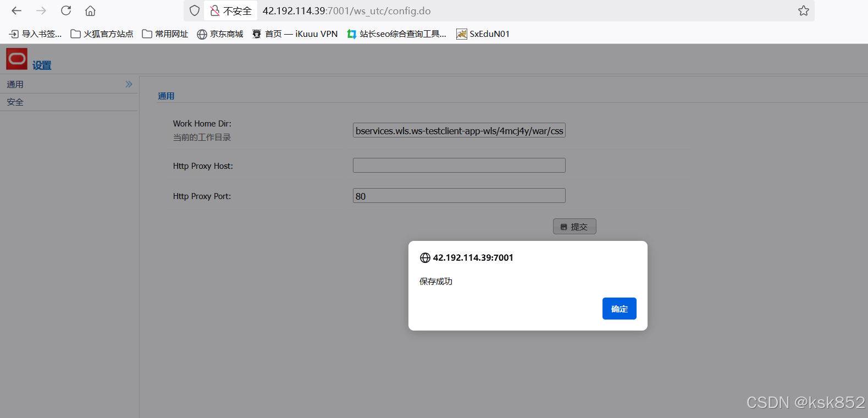This screenshot has width=868, height=418.
Task: Select the 安全 sidebar menu item
Action: pos(69,102)
